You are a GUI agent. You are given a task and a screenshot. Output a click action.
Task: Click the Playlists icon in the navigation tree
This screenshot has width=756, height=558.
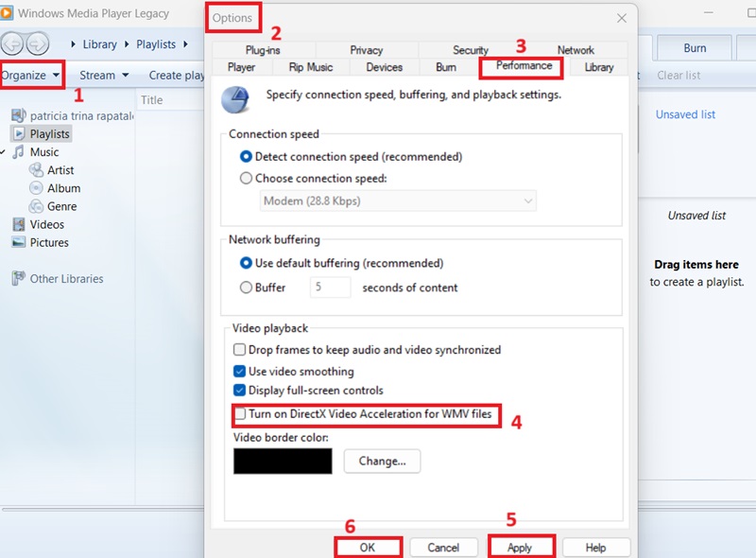point(18,133)
